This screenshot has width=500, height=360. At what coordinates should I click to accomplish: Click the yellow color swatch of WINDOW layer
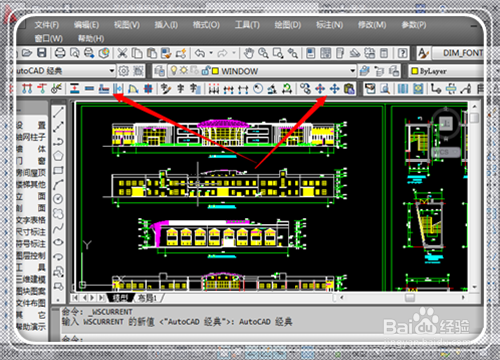[x=215, y=71]
